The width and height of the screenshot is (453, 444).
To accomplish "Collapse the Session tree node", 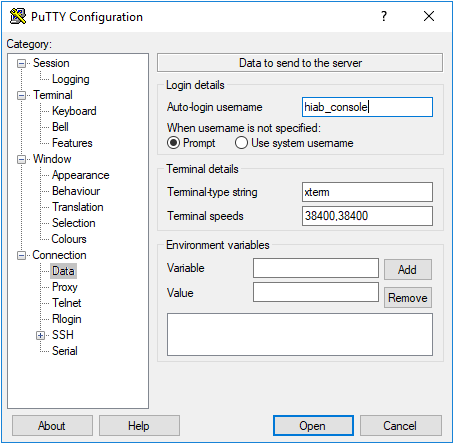I will (x=21, y=63).
